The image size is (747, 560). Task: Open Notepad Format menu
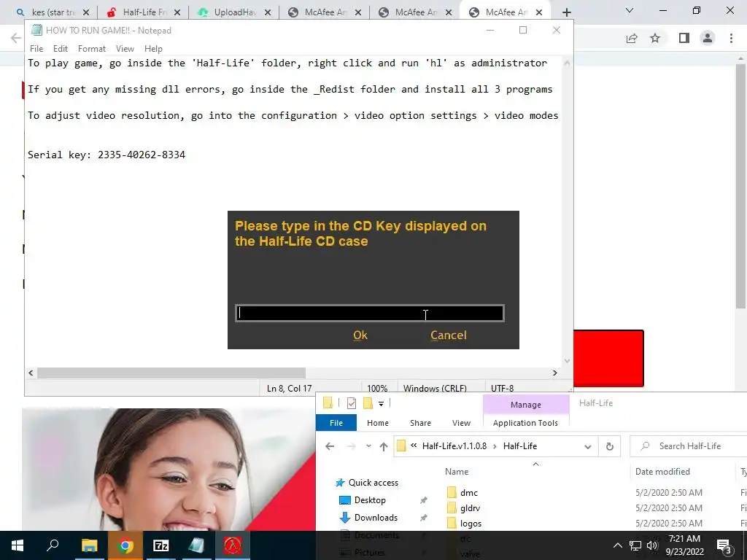pos(91,49)
